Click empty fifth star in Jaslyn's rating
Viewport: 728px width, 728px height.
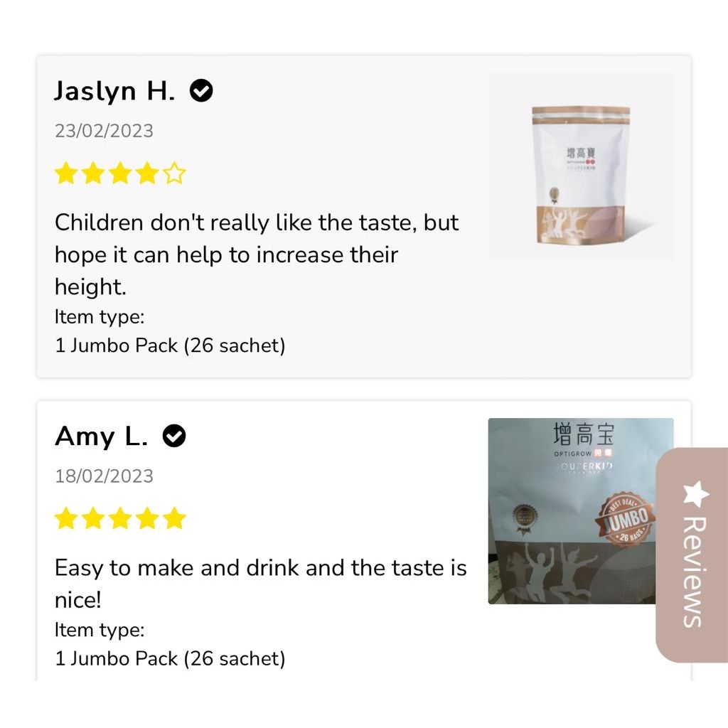point(175,173)
